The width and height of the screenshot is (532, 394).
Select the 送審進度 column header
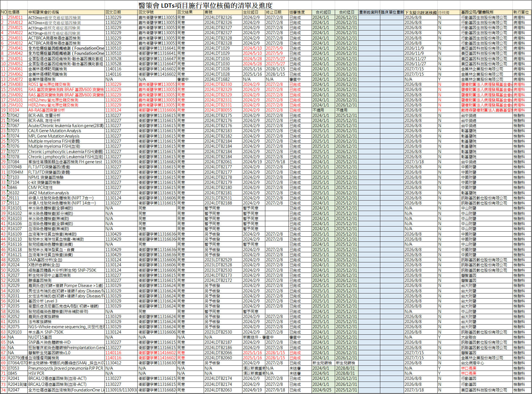click(297, 12)
